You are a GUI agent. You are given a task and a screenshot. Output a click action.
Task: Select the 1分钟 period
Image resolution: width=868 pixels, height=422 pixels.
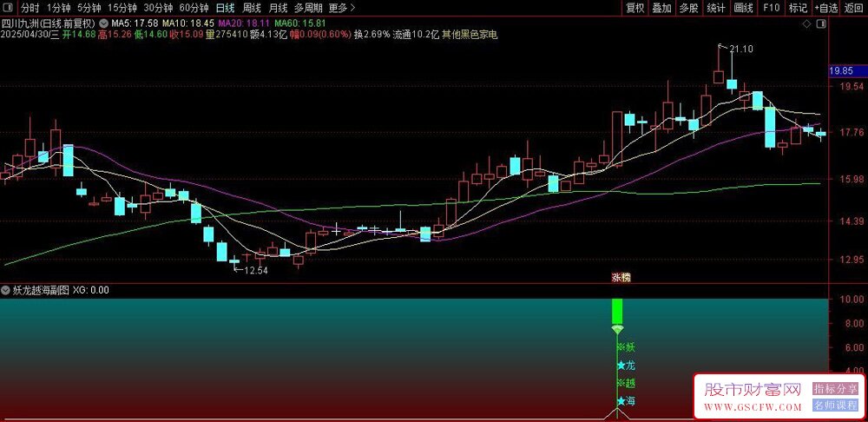coord(59,8)
